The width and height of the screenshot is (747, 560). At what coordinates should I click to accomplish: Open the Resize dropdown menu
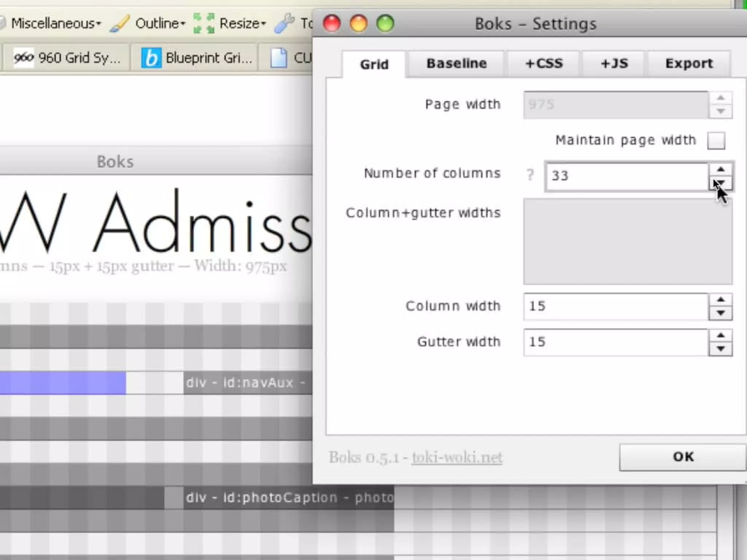[x=243, y=24]
